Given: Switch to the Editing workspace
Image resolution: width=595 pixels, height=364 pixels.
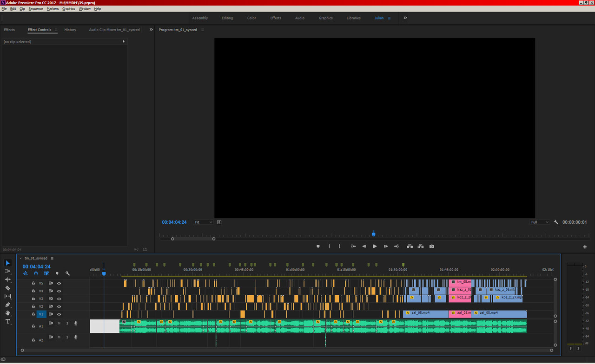Looking at the screenshot, I should pyautogui.click(x=227, y=18).
